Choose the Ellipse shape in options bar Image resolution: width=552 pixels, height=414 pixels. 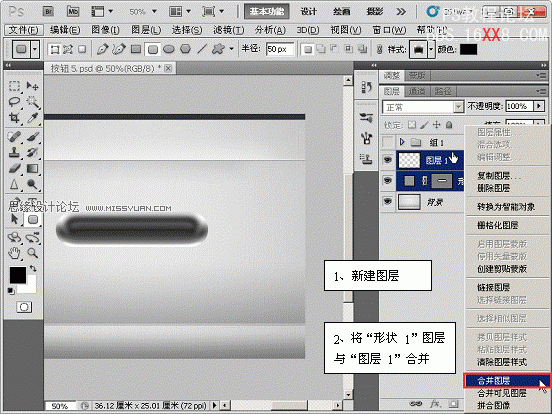[x=169, y=49]
